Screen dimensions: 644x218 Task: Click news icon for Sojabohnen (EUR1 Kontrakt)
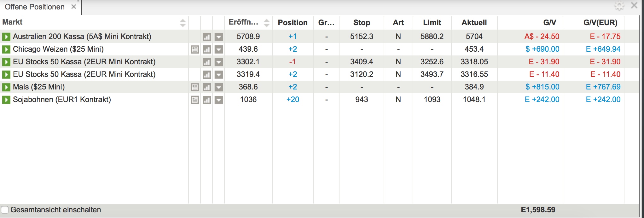tap(195, 100)
